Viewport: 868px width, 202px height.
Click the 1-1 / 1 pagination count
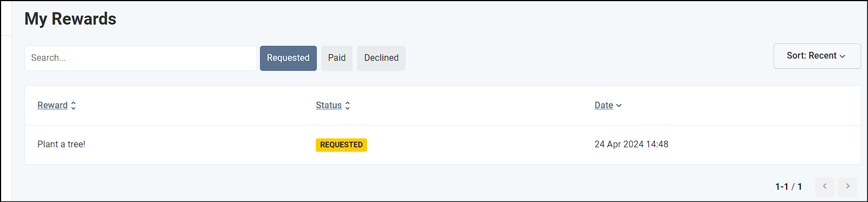789,186
